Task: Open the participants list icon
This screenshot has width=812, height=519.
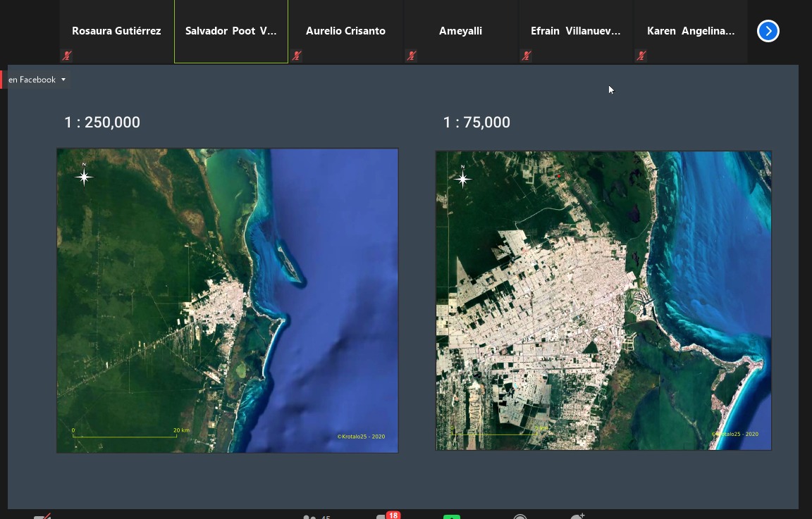Action: click(310, 516)
